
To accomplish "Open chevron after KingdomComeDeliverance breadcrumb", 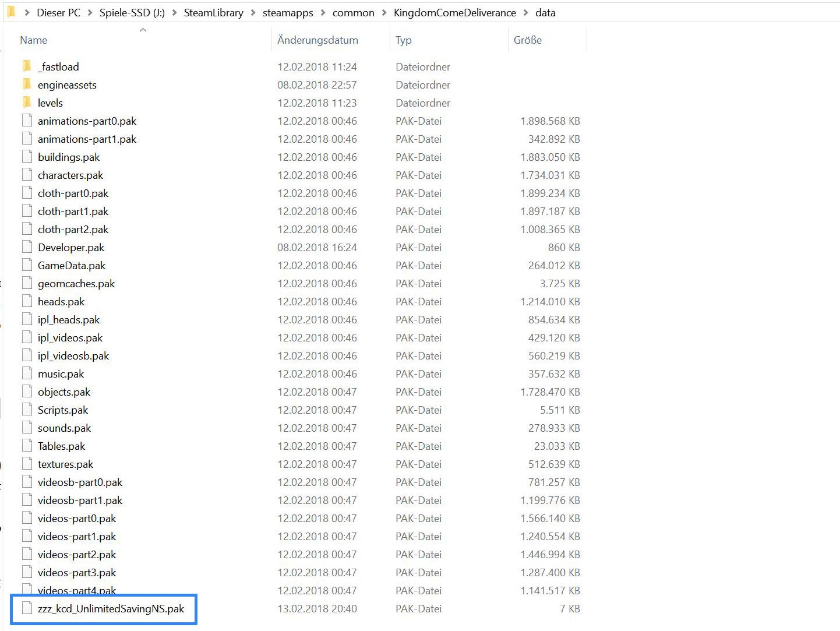I will pyautogui.click(x=525, y=13).
